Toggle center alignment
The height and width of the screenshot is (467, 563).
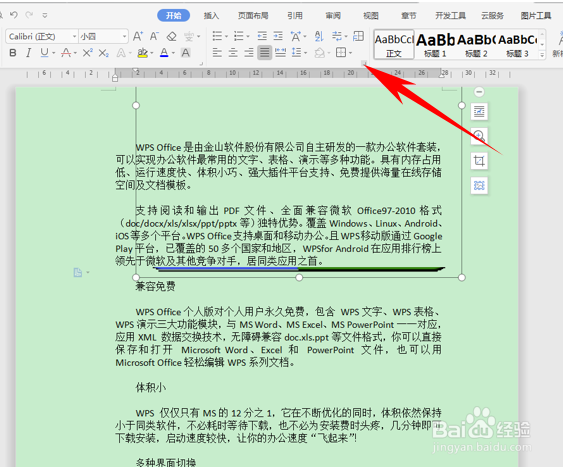233,52
